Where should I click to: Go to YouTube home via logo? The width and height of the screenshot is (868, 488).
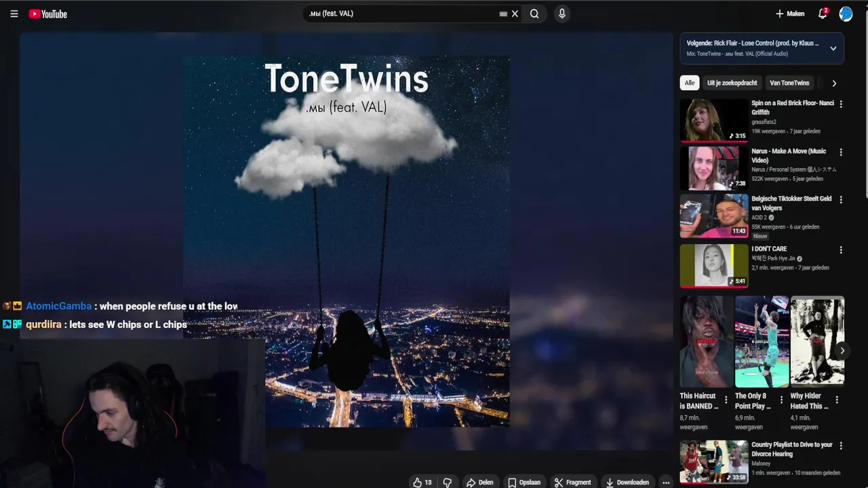(48, 14)
